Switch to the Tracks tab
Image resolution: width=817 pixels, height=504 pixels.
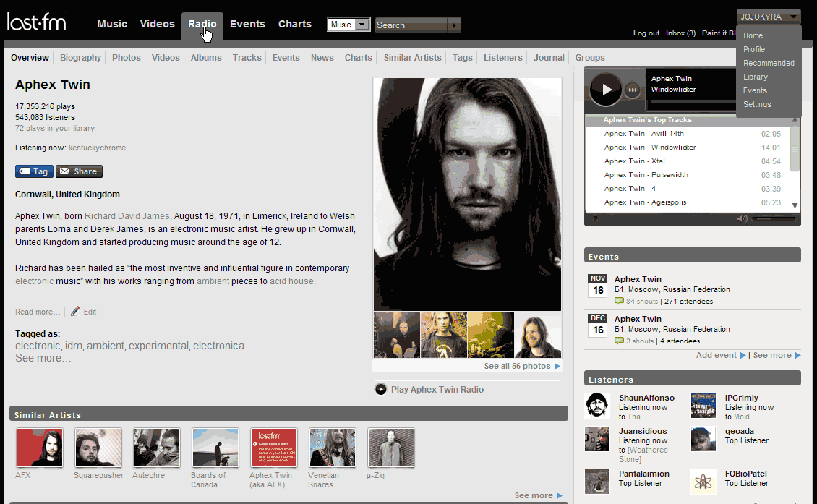pyautogui.click(x=247, y=57)
